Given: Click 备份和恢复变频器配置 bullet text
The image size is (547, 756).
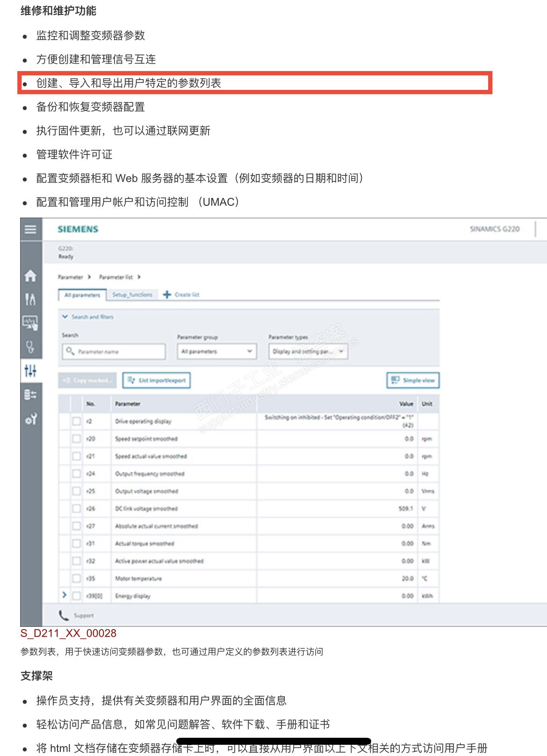Looking at the screenshot, I should point(91,107).
